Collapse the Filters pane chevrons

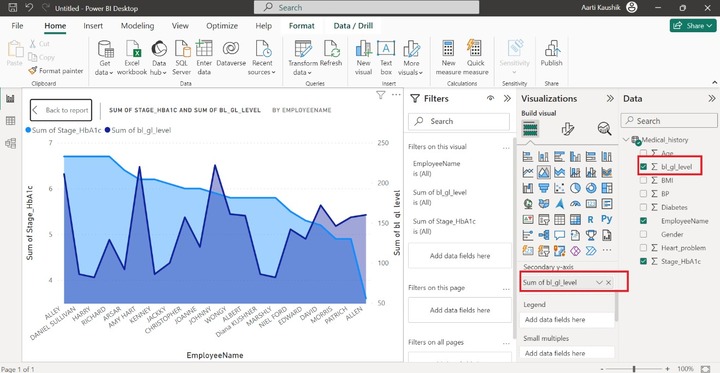507,98
